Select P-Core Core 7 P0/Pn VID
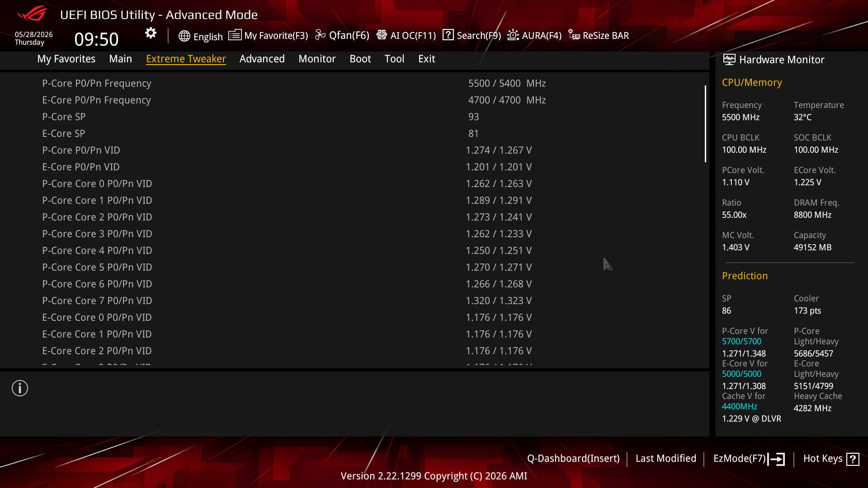This screenshot has height=488, width=868. (x=353, y=301)
